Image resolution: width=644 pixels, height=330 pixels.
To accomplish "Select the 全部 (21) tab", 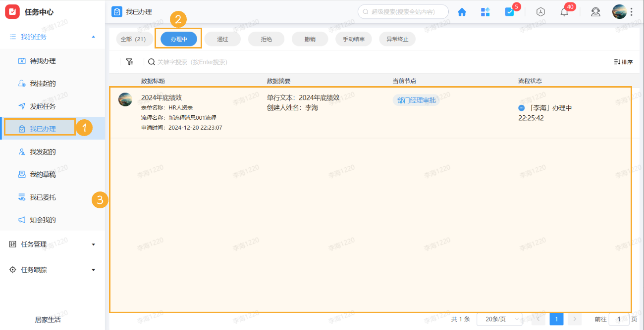I will 134,39.
